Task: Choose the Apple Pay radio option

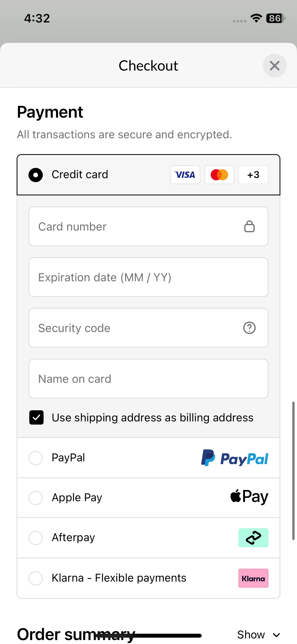Action: (x=36, y=498)
